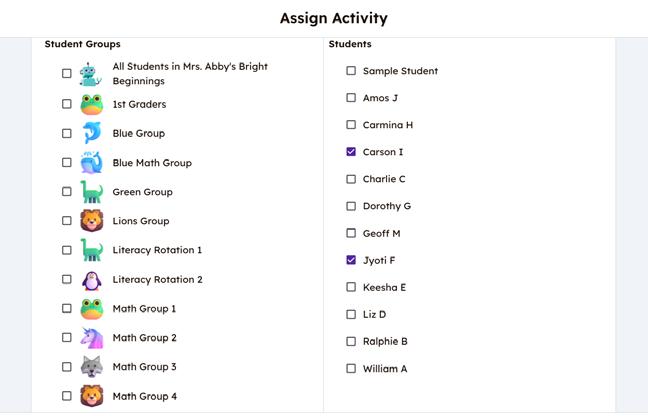Image resolution: width=648 pixels, height=416 pixels.
Task: Click the frog icon beside 1st Graders
Action: tap(92, 104)
